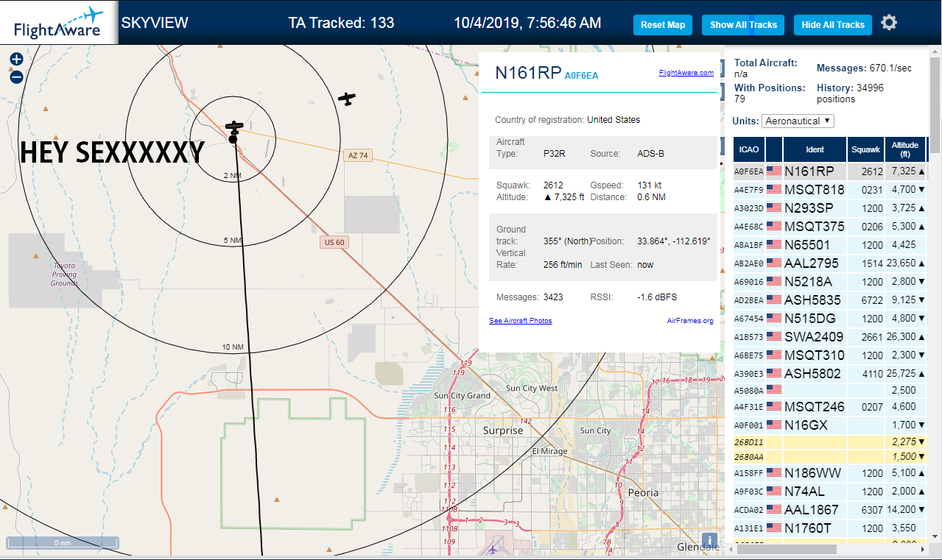Click the Hide All Tracks button
This screenshot has height=560, width=942.
[x=833, y=25]
